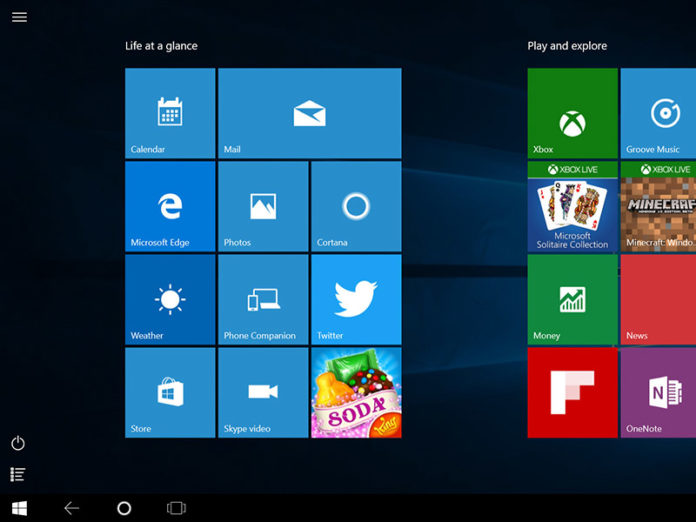Screen dimensions: 696x522
Task: Open the Groove Music tile
Action: point(658,113)
